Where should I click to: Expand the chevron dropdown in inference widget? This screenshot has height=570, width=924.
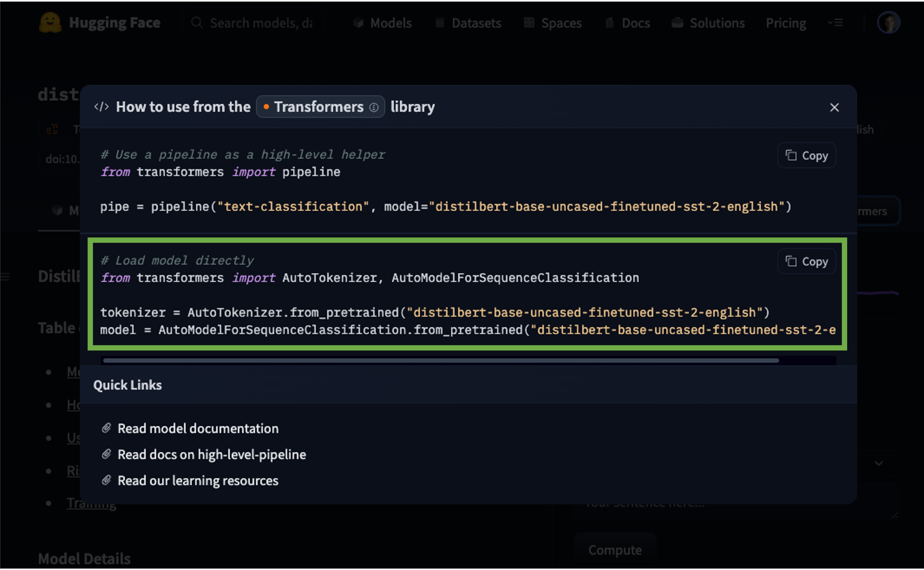point(879,463)
